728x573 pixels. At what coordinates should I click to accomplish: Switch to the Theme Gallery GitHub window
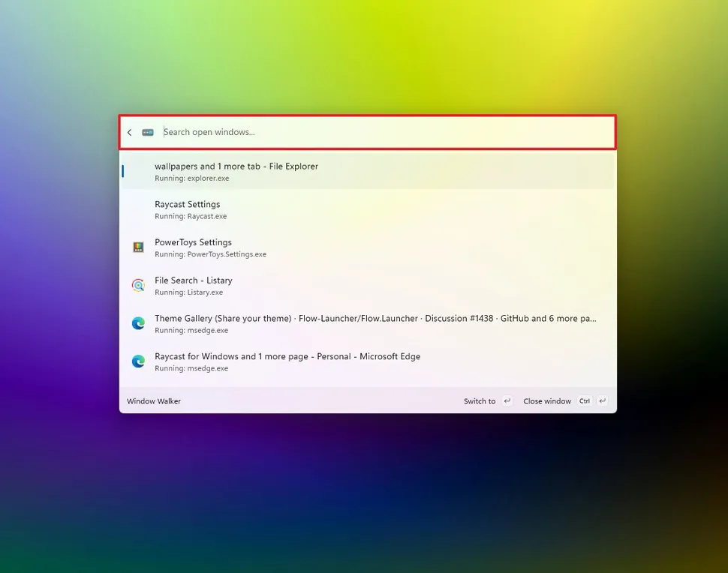pos(300,323)
